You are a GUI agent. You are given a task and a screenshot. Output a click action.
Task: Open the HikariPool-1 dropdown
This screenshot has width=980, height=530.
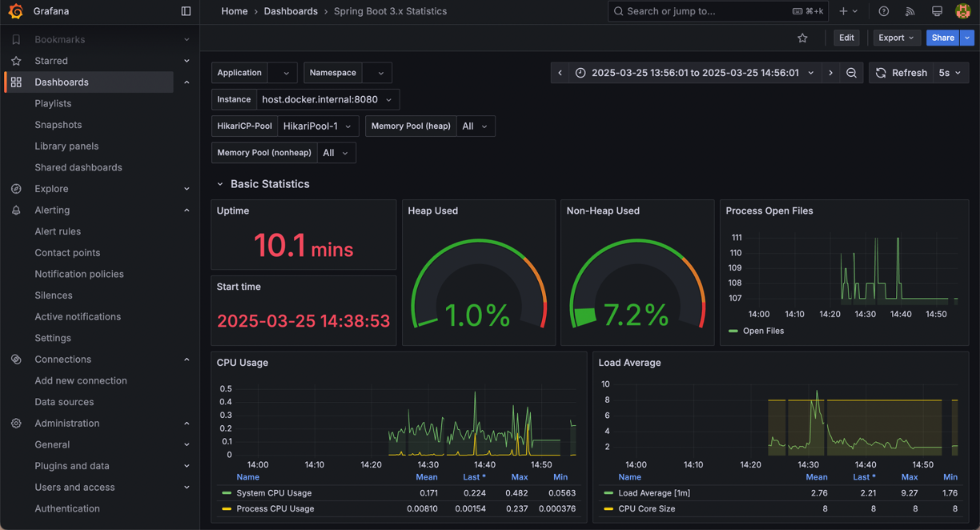point(318,126)
